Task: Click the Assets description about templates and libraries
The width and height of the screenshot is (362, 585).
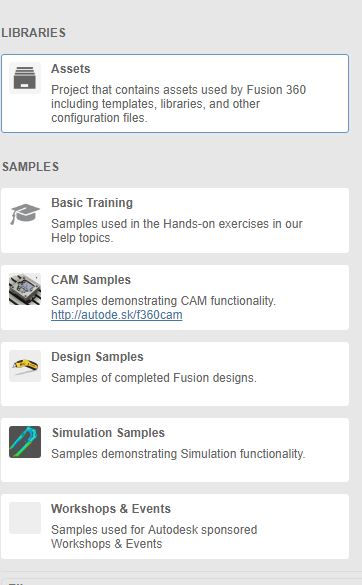Action: 178,104
